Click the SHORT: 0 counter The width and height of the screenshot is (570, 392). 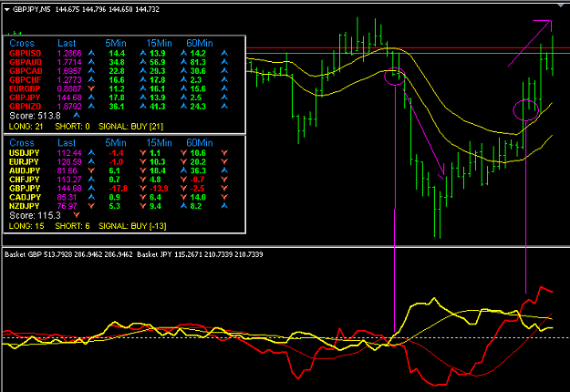coord(72,127)
